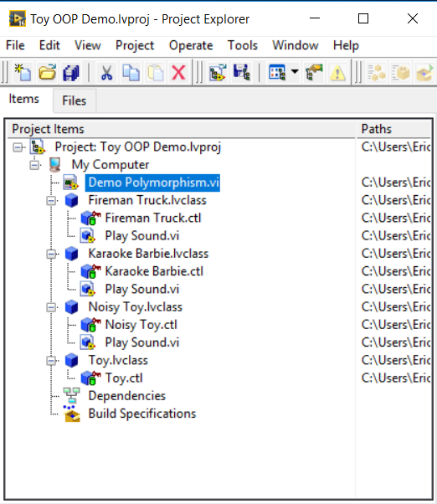Viewport: 437px width, 504px height.
Task: Collapse the My Computer tree node
Action: (34, 165)
